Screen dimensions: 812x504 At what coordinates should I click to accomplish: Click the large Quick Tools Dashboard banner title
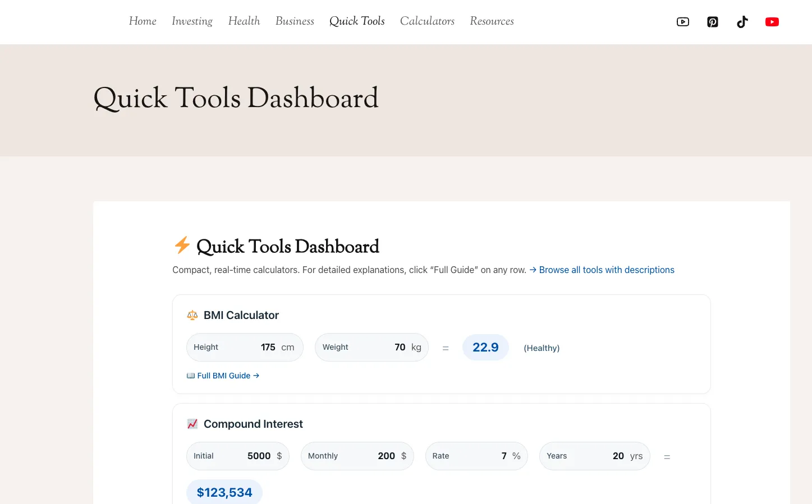click(x=236, y=99)
